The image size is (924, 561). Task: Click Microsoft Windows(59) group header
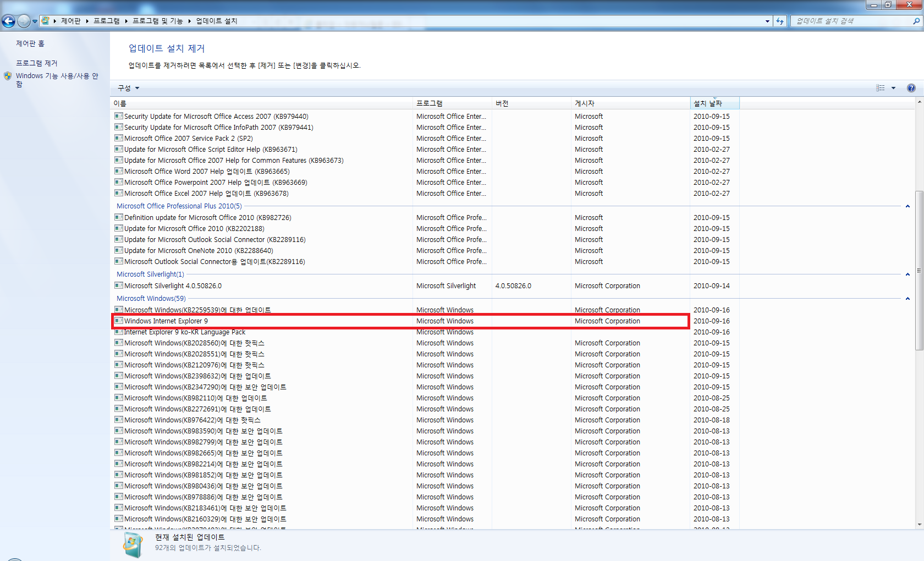(151, 299)
